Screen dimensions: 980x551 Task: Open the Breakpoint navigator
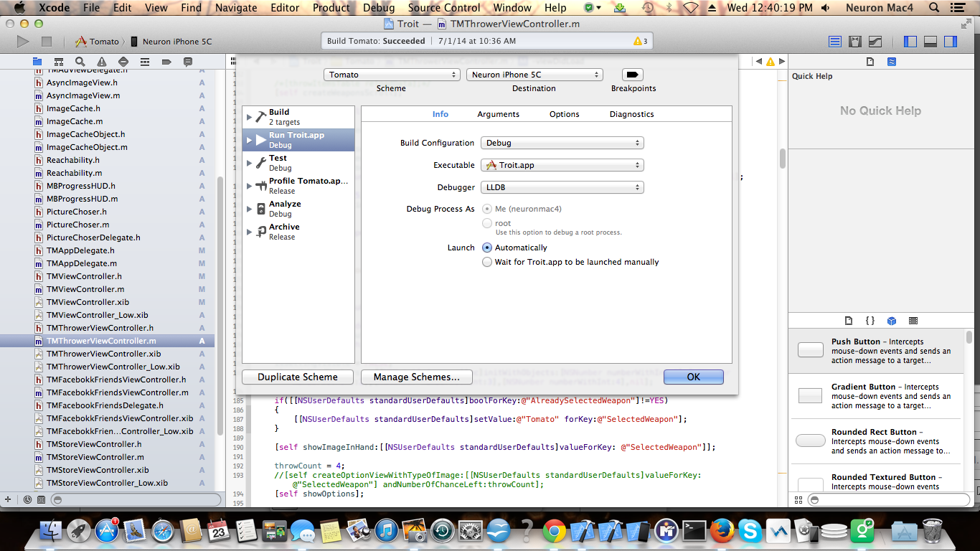click(166, 62)
